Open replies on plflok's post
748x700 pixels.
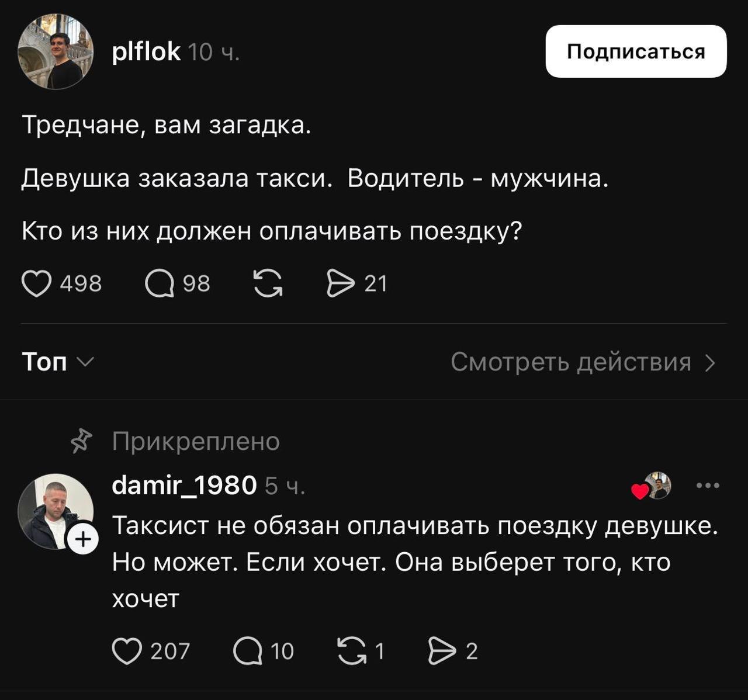click(x=160, y=284)
